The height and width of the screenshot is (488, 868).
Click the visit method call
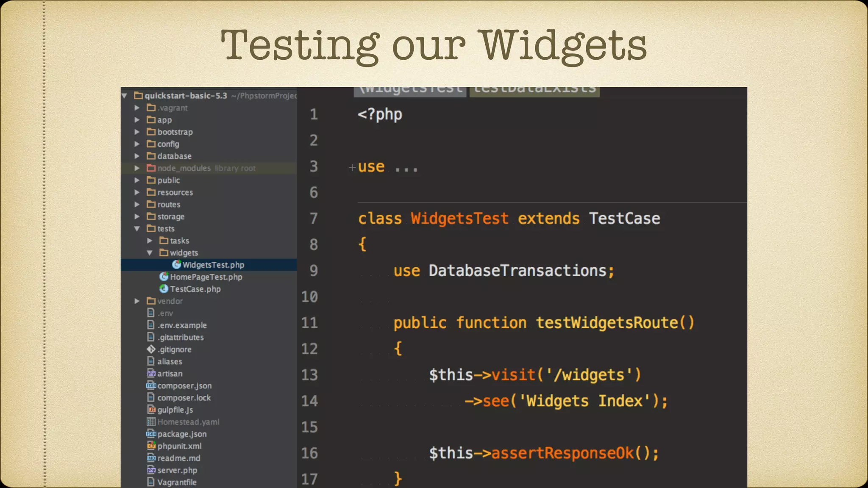(514, 375)
